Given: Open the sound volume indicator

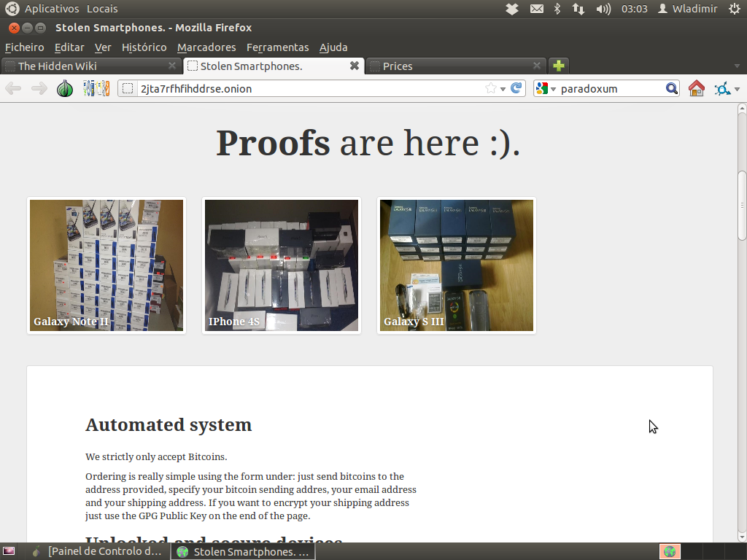Looking at the screenshot, I should 603,9.
